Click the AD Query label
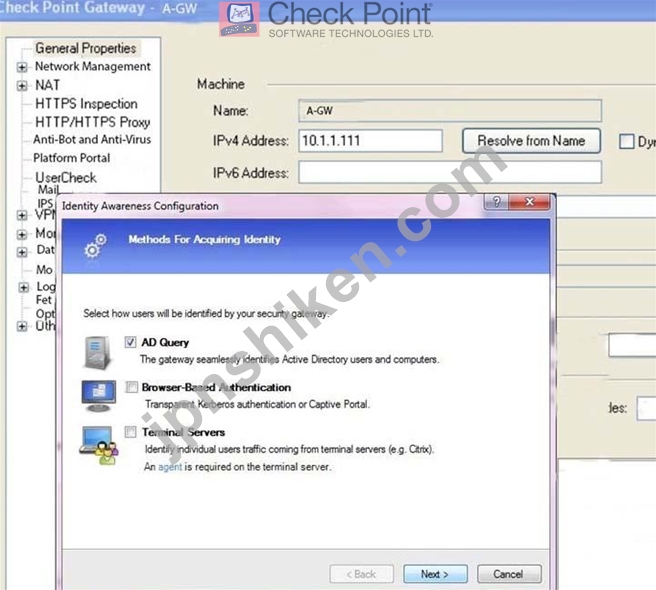Image resolution: width=656 pixels, height=590 pixels. coord(165,342)
